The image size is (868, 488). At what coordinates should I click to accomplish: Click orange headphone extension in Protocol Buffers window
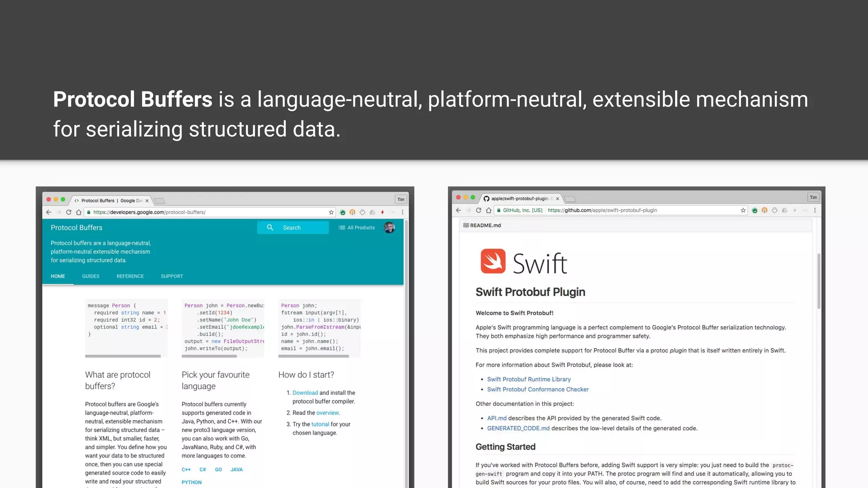click(x=352, y=212)
